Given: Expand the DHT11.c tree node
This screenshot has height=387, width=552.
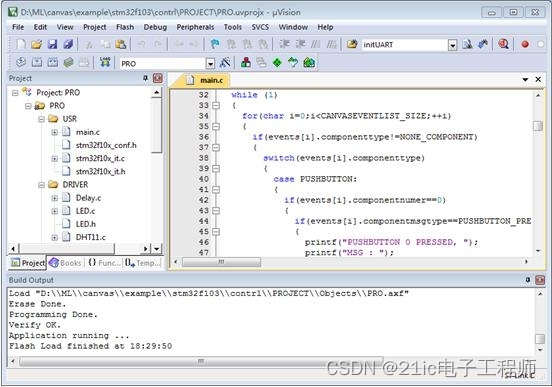Looking at the screenshot, I should pos(55,238).
